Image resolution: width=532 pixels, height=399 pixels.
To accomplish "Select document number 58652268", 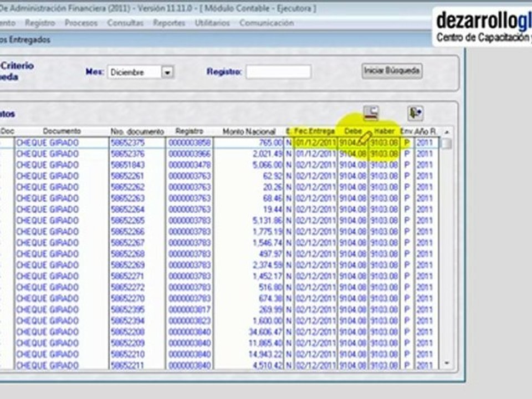I will pyautogui.click(x=127, y=254).
